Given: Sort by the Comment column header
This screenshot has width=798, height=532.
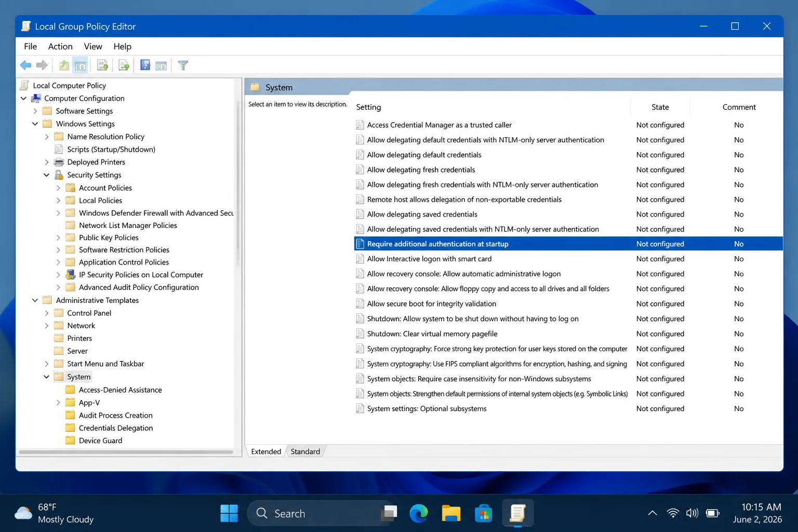Looking at the screenshot, I should click(x=739, y=107).
